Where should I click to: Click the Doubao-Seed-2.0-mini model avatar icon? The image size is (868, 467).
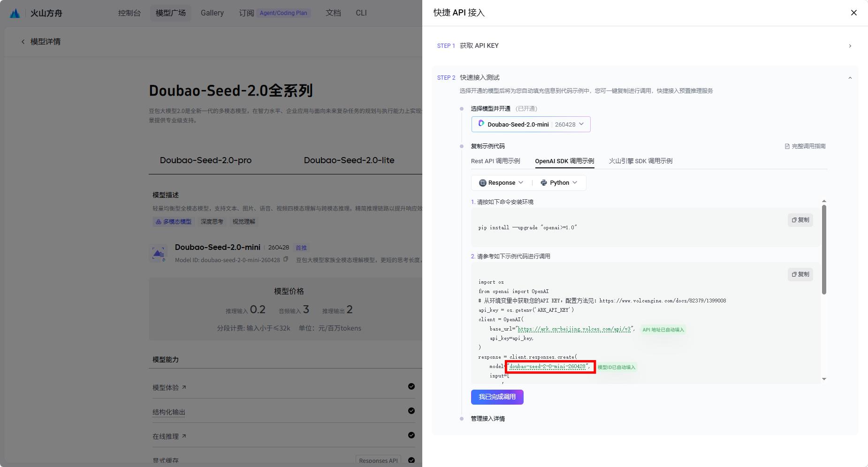[159, 254]
